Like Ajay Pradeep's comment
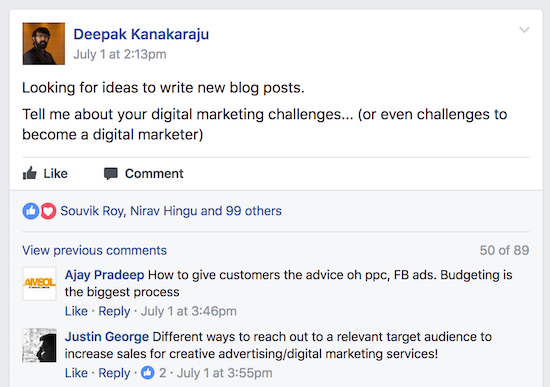The height and width of the screenshot is (387, 550). tap(76, 311)
